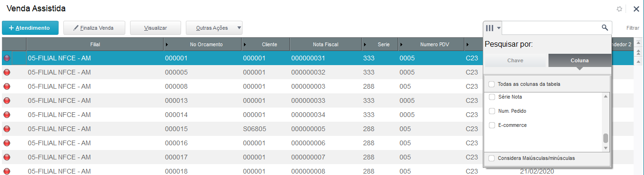Click red status icon of orcamento 000008
The width and height of the screenshot is (644, 175).
click(x=7, y=87)
